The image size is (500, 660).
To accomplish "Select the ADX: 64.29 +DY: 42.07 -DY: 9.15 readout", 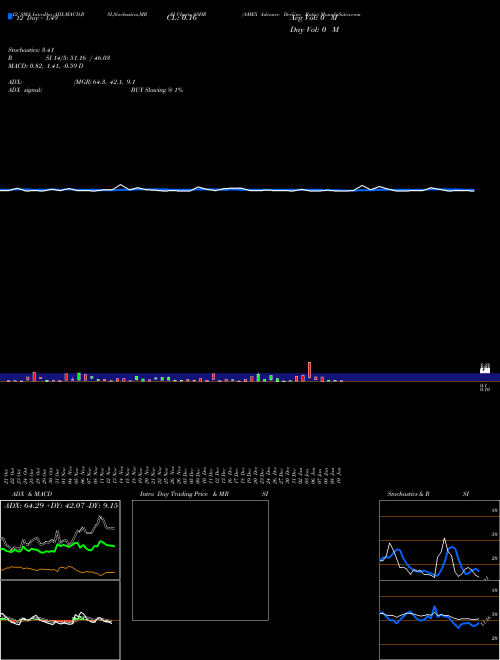I will (x=61, y=506).
